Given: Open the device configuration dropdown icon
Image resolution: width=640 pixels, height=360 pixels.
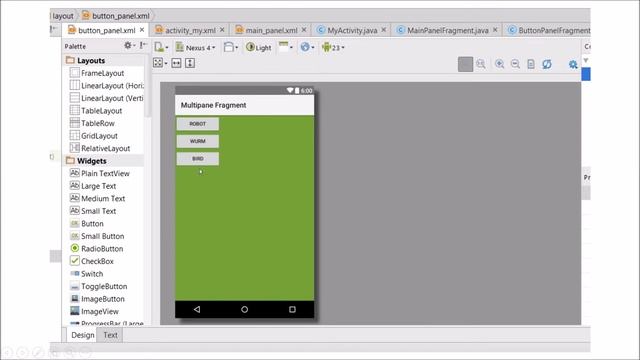Looking at the screenshot, I should (161, 47).
